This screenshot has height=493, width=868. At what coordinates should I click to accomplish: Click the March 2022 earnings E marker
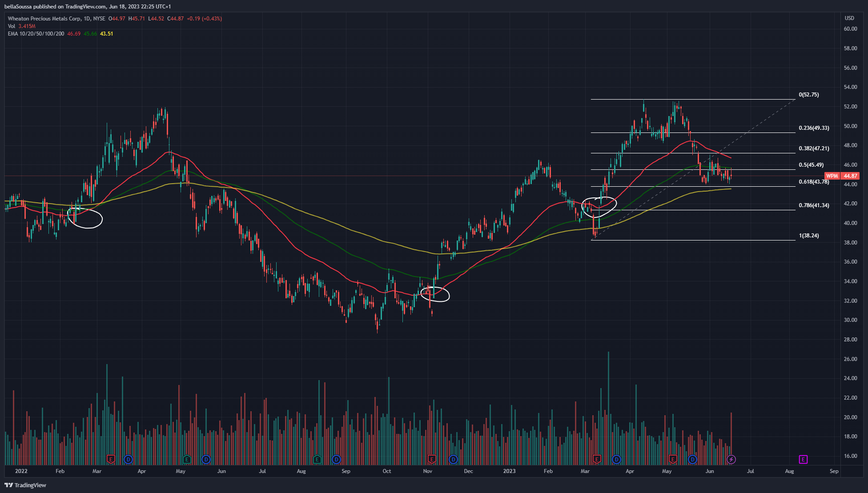(x=111, y=459)
